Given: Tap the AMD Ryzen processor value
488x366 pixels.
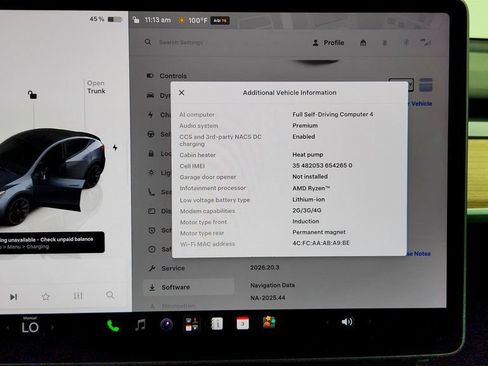Looking at the screenshot, I should (x=311, y=188).
